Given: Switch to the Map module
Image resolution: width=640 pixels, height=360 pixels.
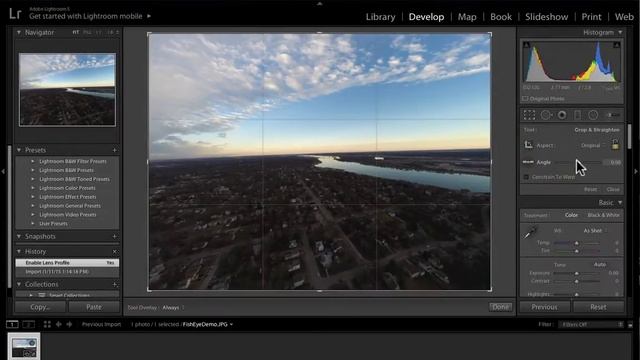Looking at the screenshot, I should [467, 17].
